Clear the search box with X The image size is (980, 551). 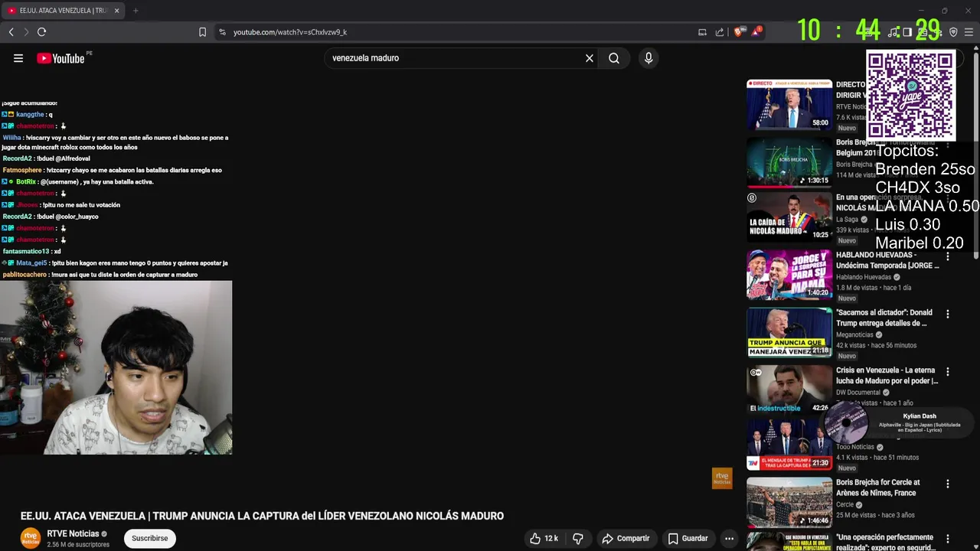(590, 58)
